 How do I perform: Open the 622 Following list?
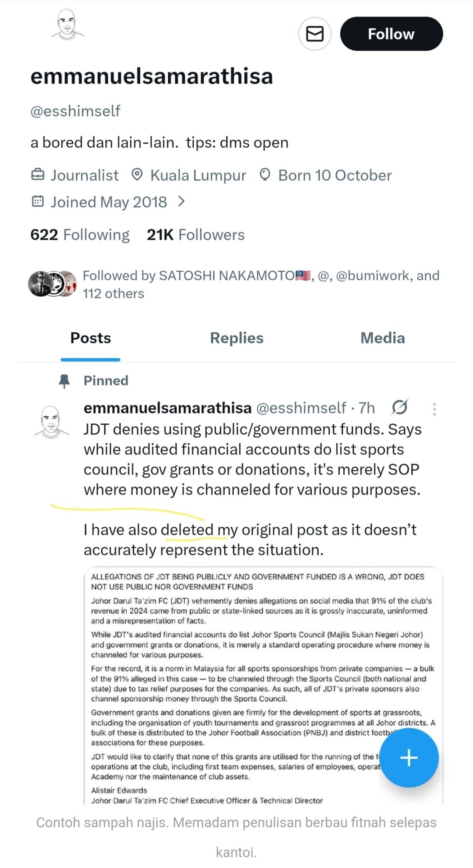coord(80,235)
